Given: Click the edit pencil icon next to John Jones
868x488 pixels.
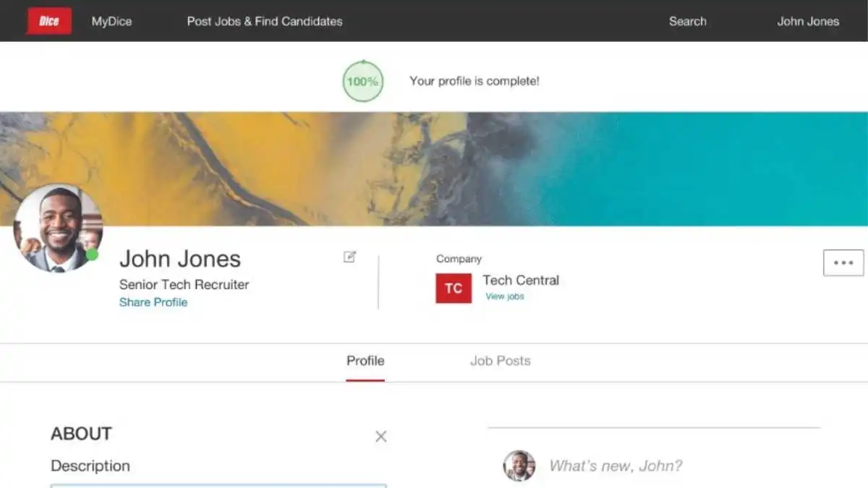Looking at the screenshot, I should (349, 257).
